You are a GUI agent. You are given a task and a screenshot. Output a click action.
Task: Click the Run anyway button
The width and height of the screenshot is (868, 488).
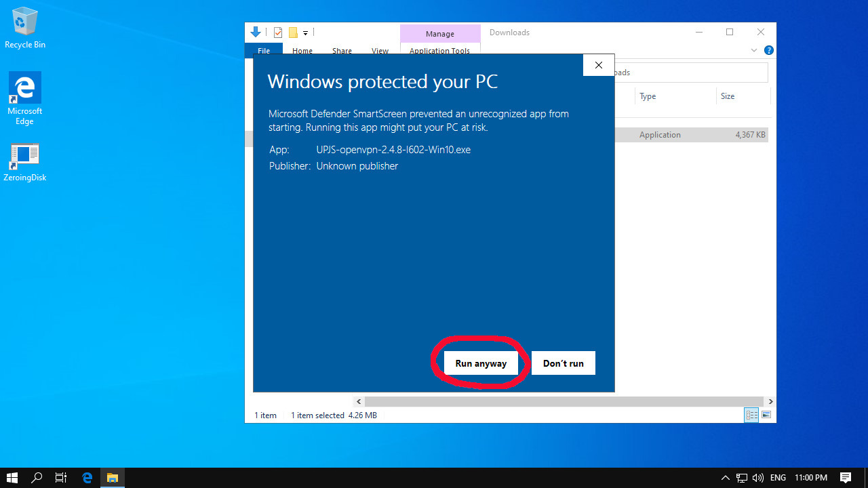[x=481, y=363]
